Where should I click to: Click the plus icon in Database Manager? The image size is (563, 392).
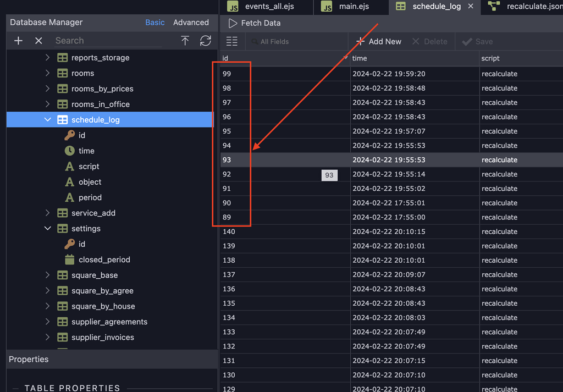pyautogui.click(x=18, y=41)
